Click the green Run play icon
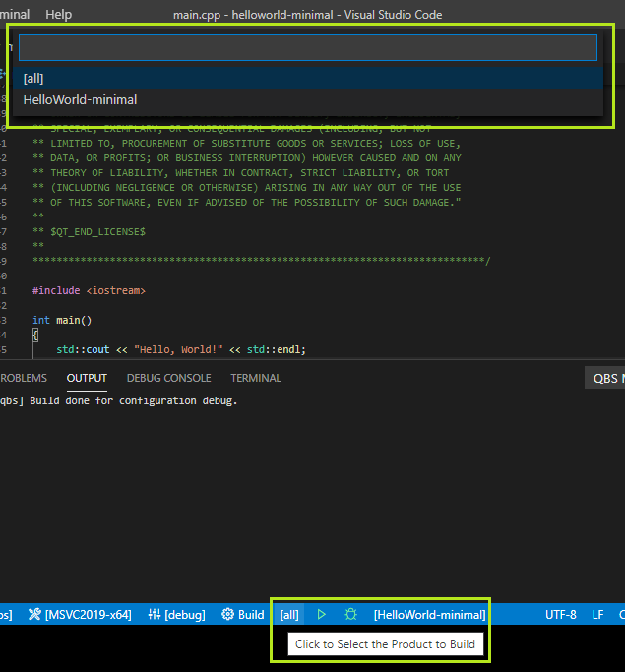This screenshot has width=625, height=672. click(321, 614)
